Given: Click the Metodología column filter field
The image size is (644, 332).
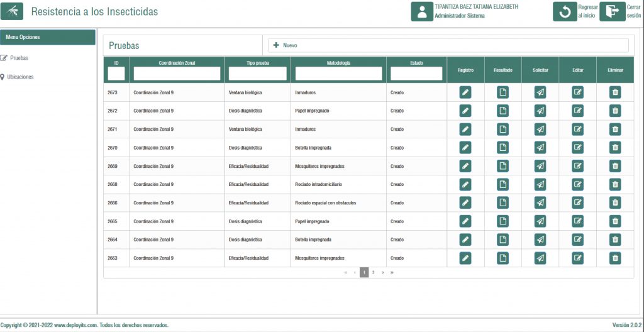Looking at the screenshot, I should [338, 74].
